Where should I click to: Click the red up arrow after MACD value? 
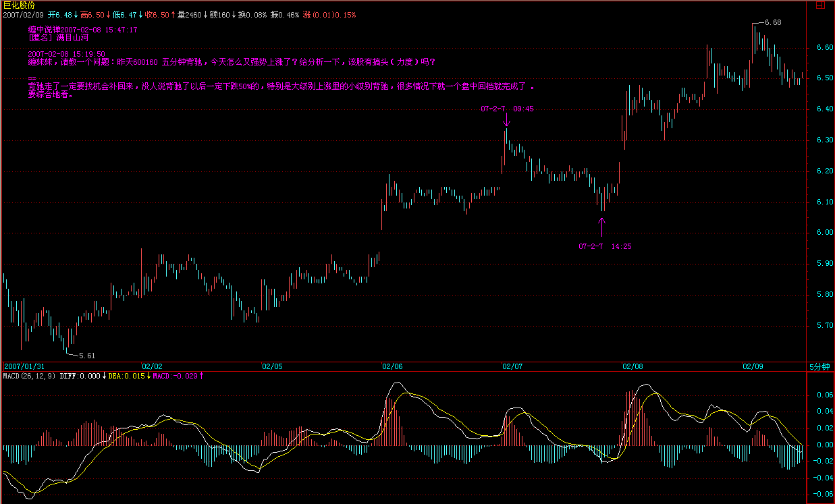tap(201, 376)
